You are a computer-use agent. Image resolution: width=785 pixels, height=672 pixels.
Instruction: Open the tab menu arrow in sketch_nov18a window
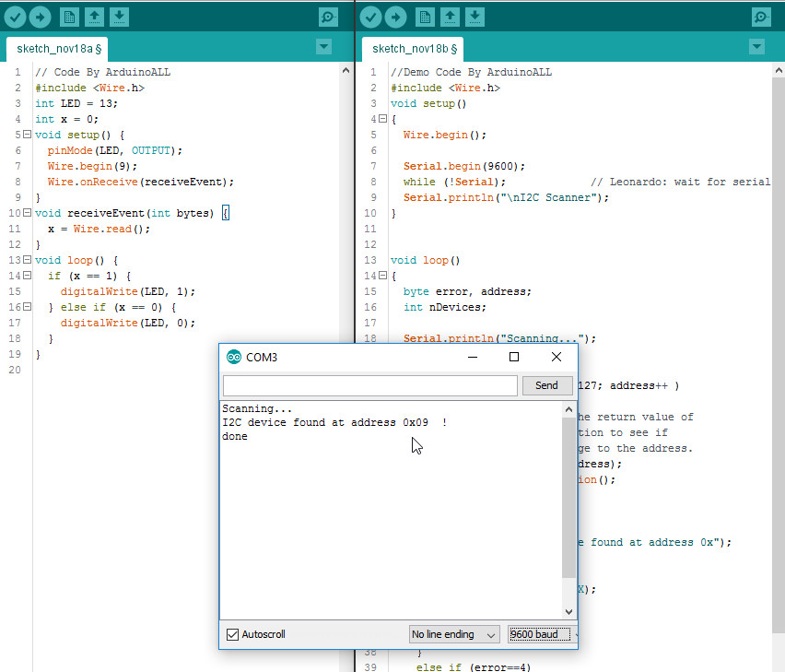click(x=324, y=47)
